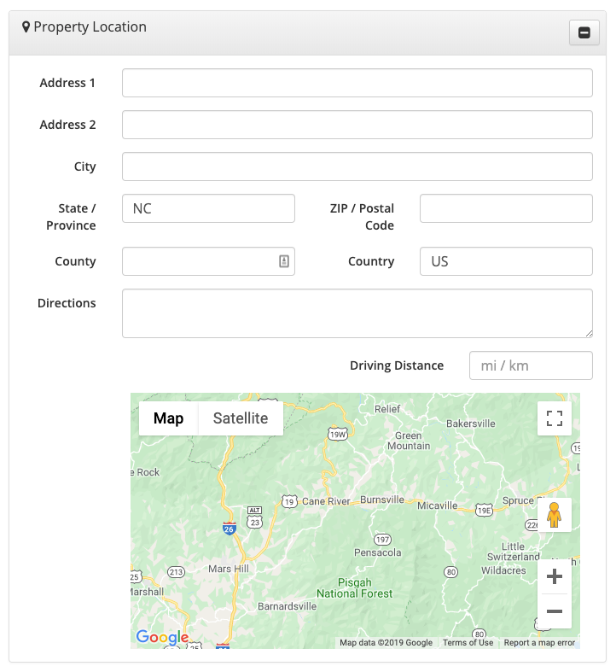Click the ZIP / Postal Code field
Viewport: 616px width, 672px height.
(506, 208)
